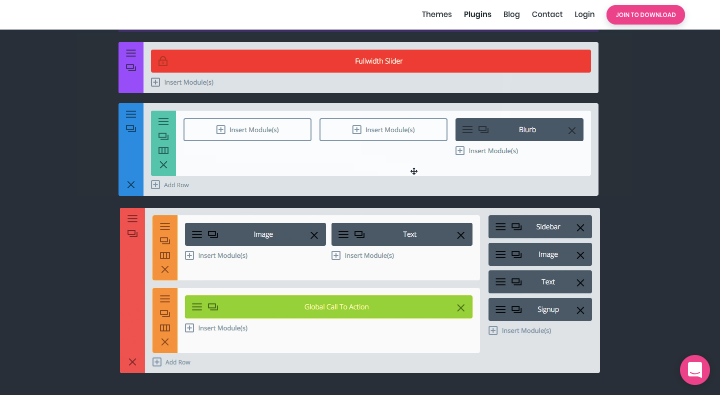Insert module below Signup module

520,330
